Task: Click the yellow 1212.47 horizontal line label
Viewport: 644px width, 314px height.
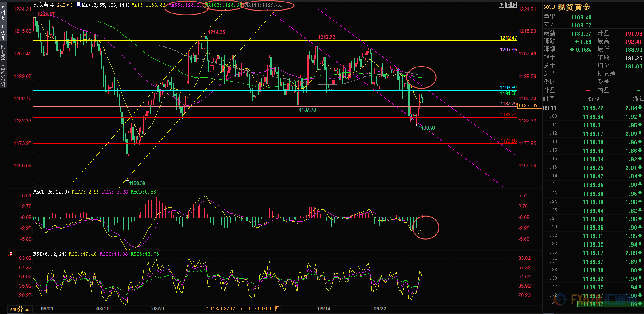Action: 508,38
